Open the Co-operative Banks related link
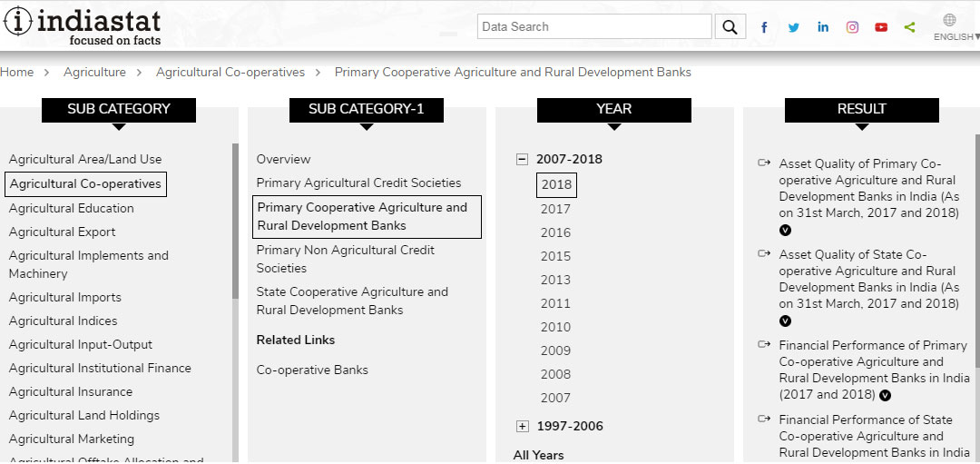This screenshot has width=980, height=464. pos(312,370)
